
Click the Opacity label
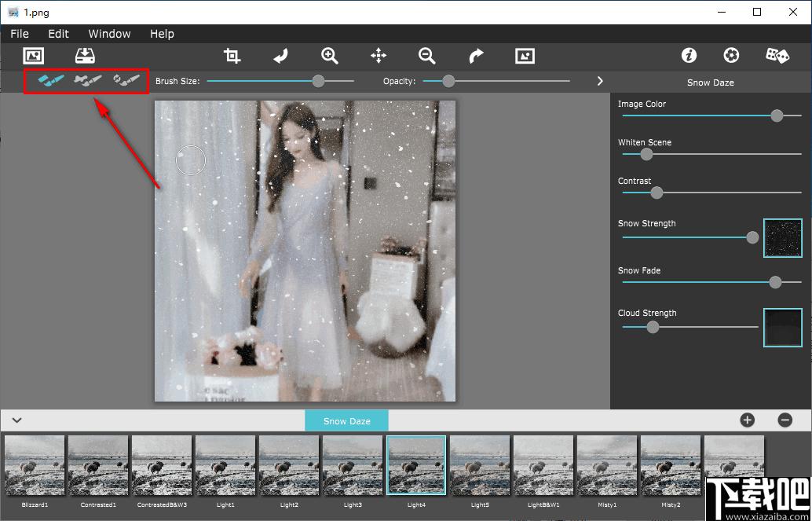point(399,81)
